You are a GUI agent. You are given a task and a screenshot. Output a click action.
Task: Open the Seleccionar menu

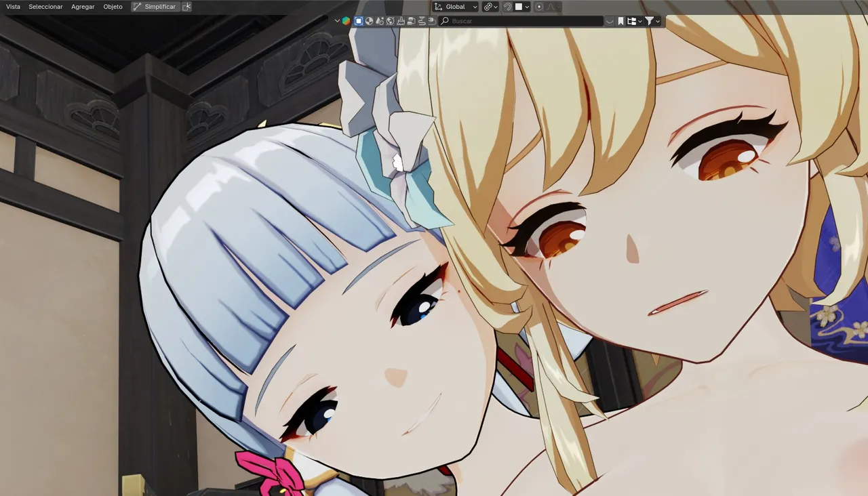[45, 7]
